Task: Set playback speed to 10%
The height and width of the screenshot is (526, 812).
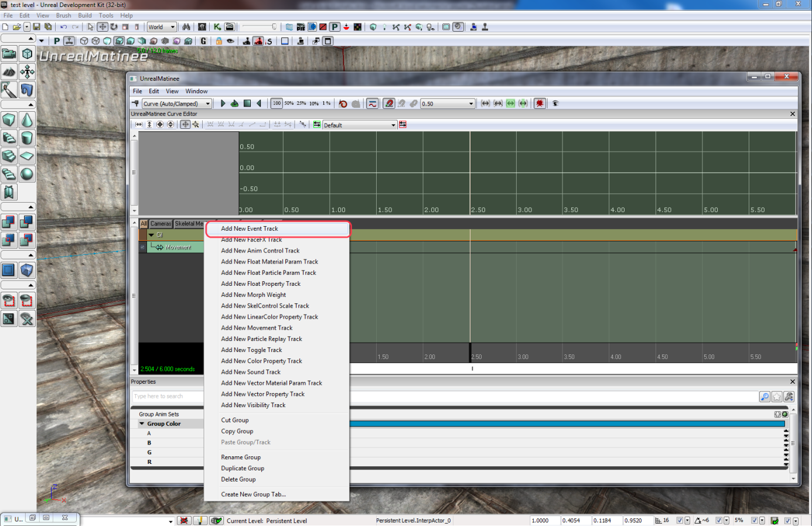Action: click(x=314, y=104)
